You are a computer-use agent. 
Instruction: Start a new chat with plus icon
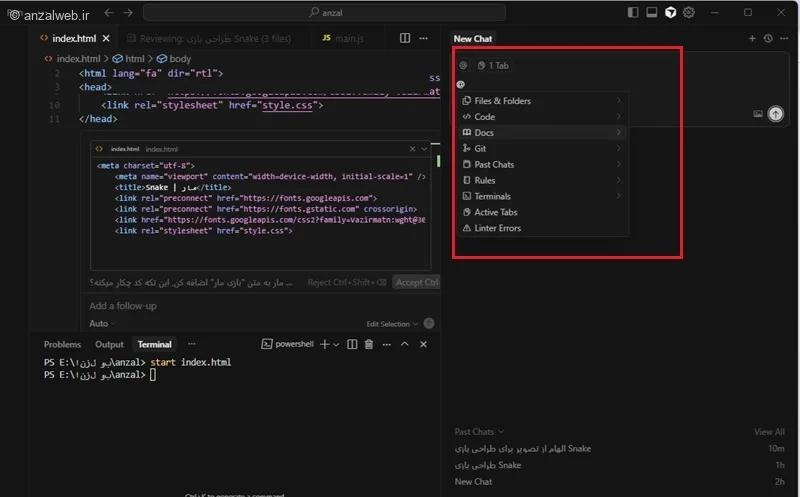pyautogui.click(x=752, y=39)
